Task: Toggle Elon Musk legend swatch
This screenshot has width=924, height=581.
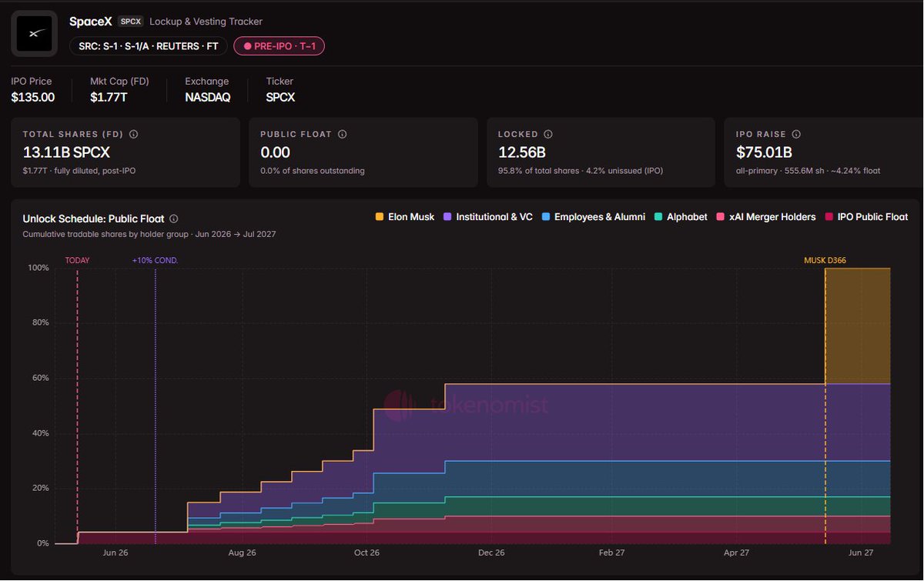Action: click(379, 217)
